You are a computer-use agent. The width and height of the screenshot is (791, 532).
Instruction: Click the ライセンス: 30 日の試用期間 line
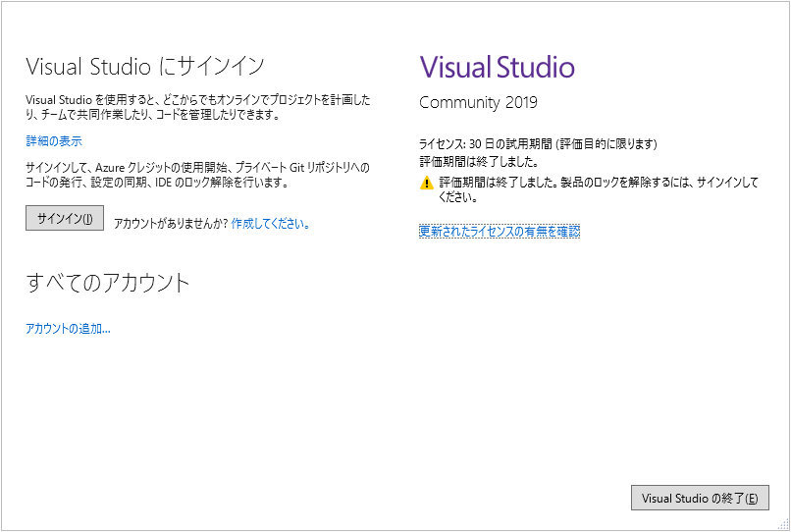[538, 144]
